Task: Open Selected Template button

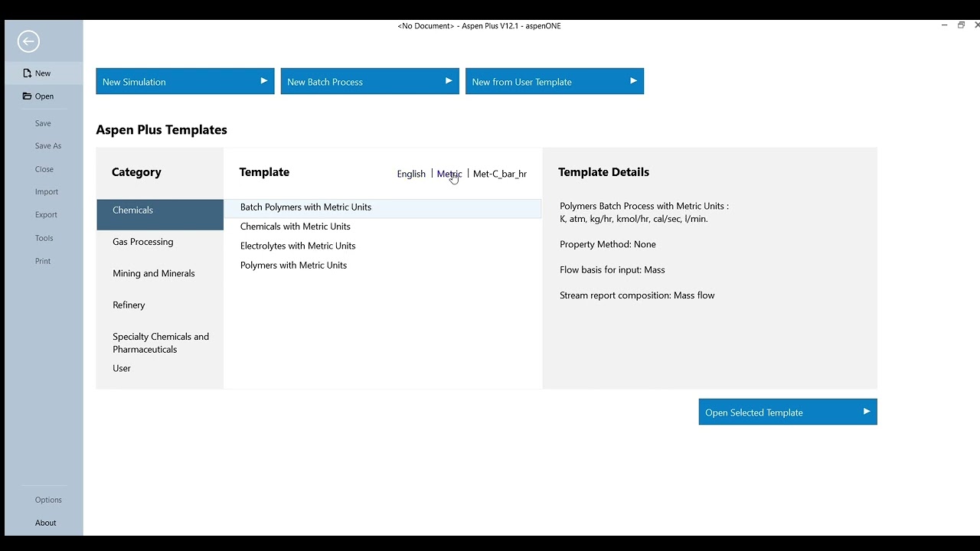Action: (788, 412)
